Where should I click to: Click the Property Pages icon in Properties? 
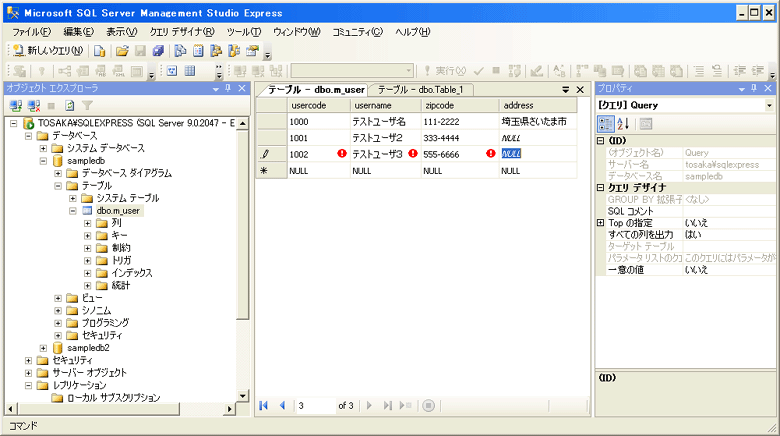pos(646,123)
